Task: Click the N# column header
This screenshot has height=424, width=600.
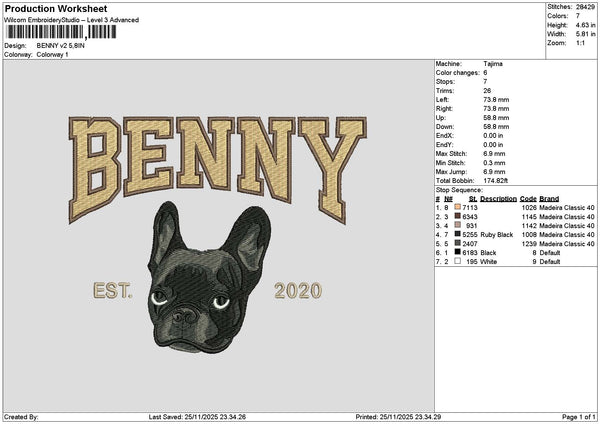Action: pos(448,199)
